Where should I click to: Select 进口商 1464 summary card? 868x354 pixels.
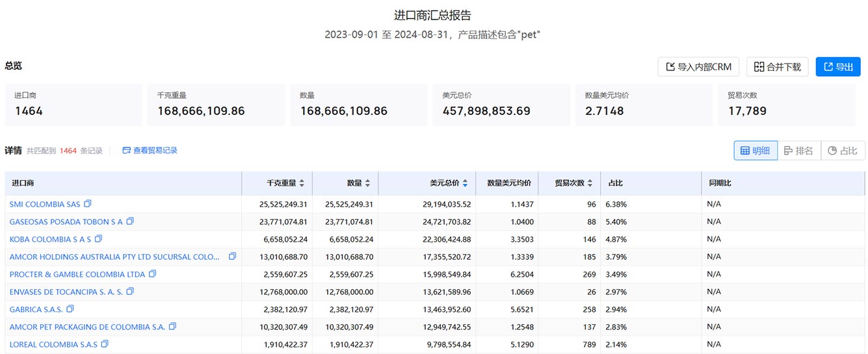[73, 105]
